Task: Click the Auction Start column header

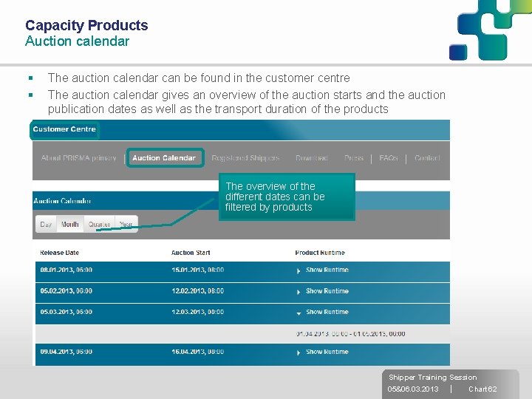Action: click(x=191, y=253)
